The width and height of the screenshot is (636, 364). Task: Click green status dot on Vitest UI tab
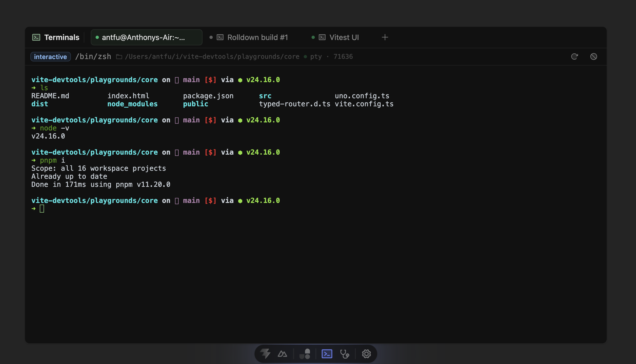[x=313, y=37]
